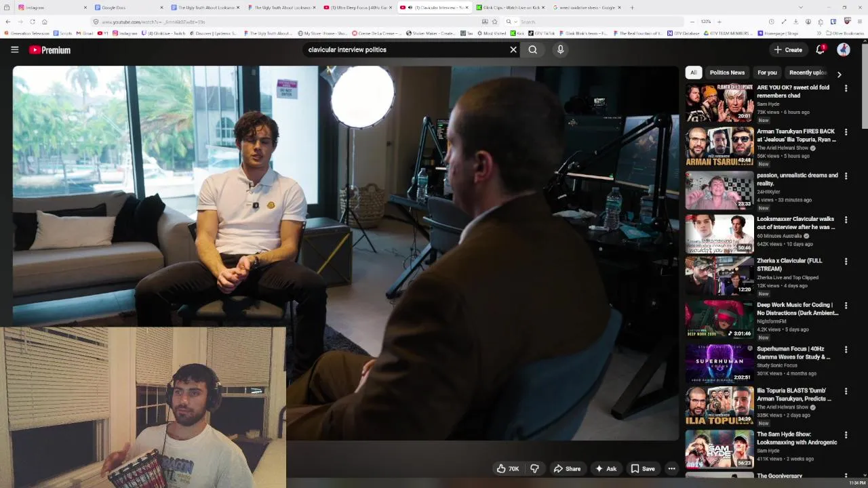Open the Superhuman Focus video thumbnail

point(719,363)
